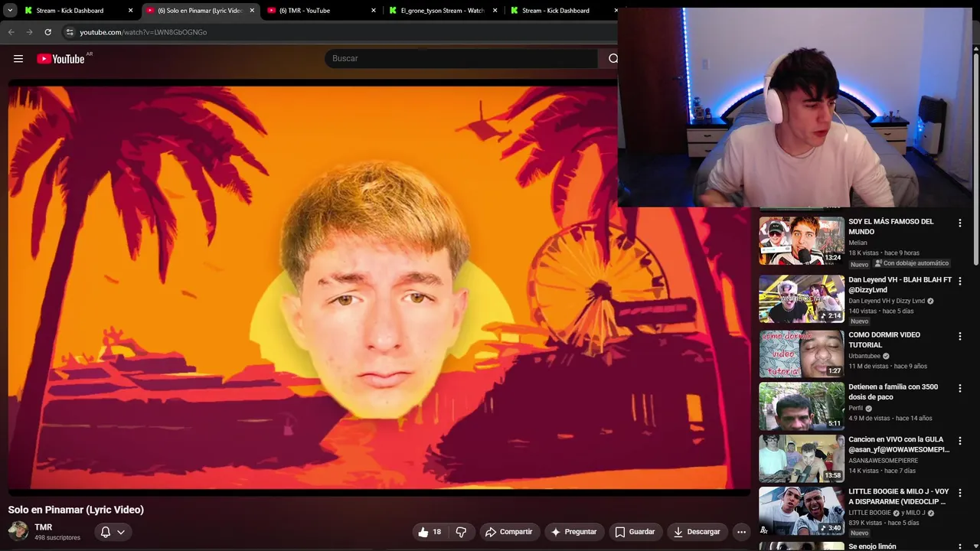Open options menu for Dan Leyend VH video
Image resolution: width=980 pixels, height=551 pixels.
coord(959,281)
